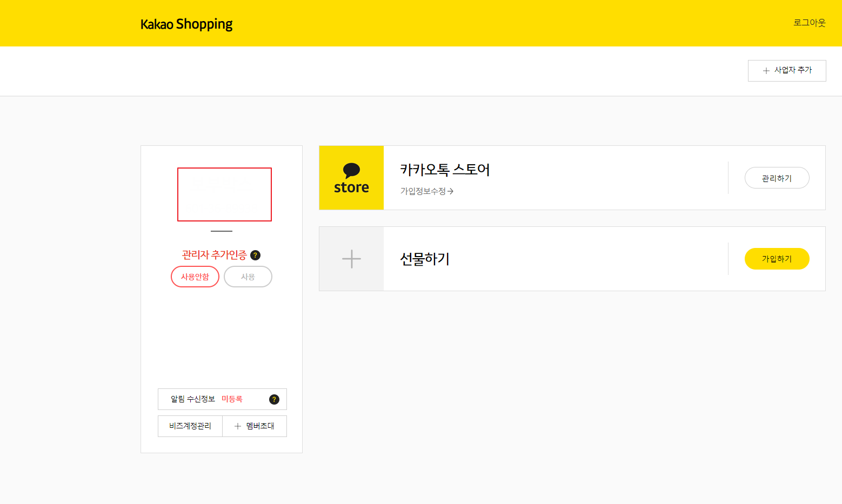This screenshot has width=842, height=504.
Task: Click the 비즈계정관리 button
Action: pyautogui.click(x=190, y=426)
